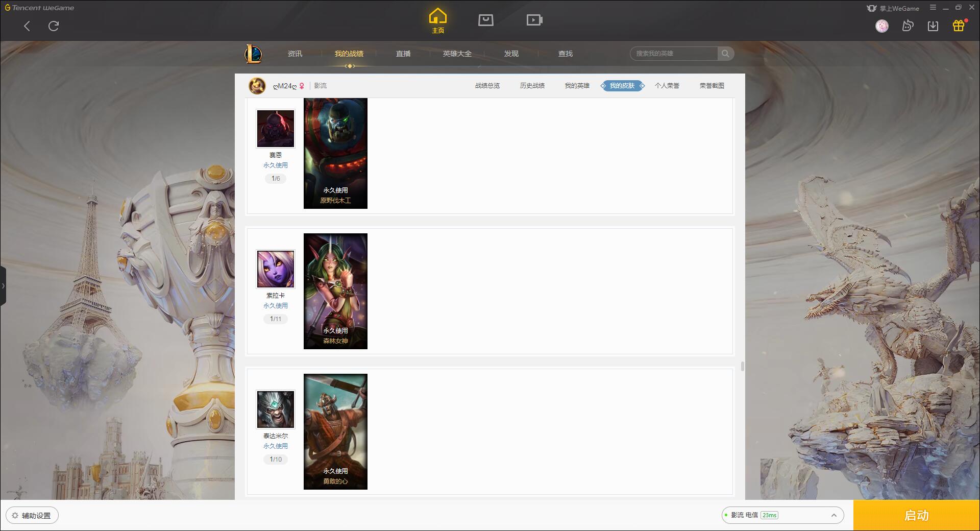Click the user avatar at top right

[x=882, y=26]
